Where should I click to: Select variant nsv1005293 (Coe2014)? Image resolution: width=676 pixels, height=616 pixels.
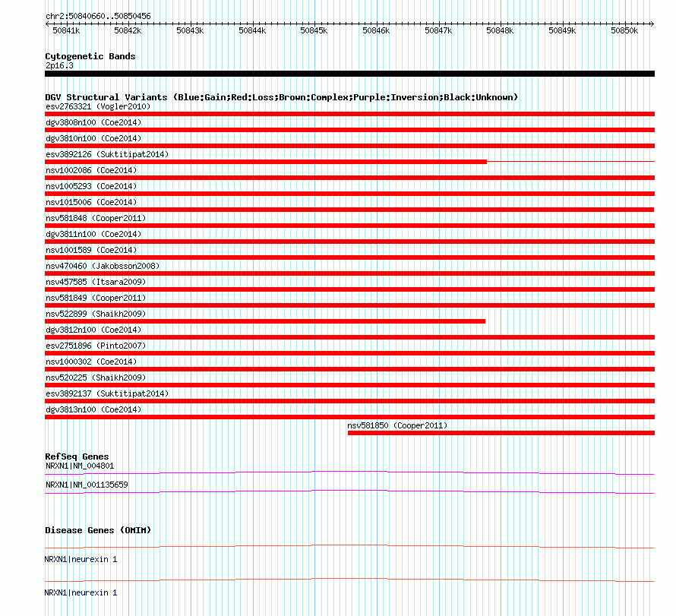click(x=91, y=187)
